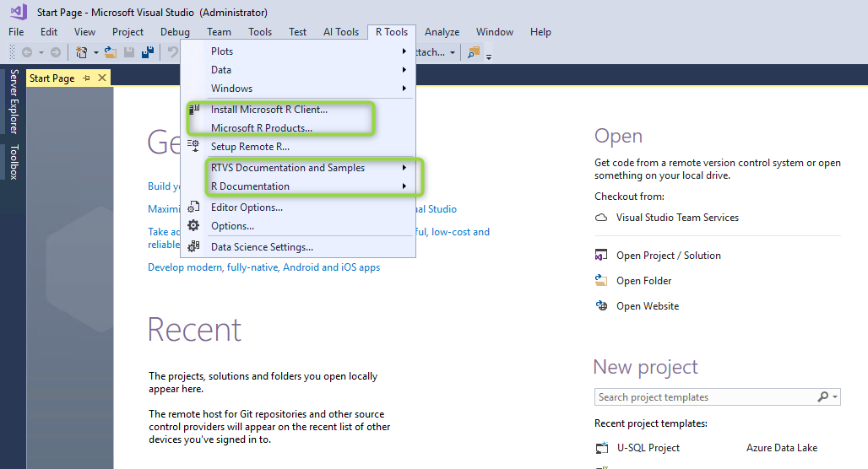Click the New Project toolbar icon
Viewport: 868px width, 469px height.
[x=82, y=52]
